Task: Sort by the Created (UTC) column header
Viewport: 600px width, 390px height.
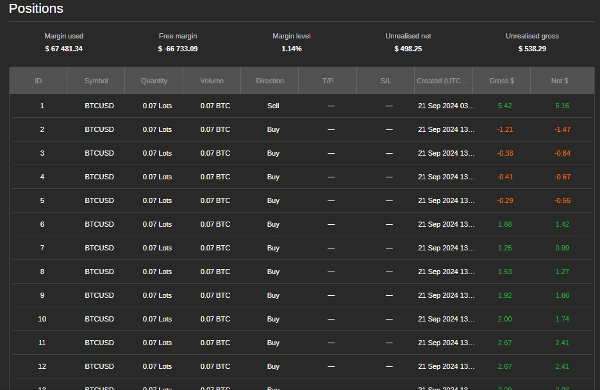Action: tap(442, 81)
